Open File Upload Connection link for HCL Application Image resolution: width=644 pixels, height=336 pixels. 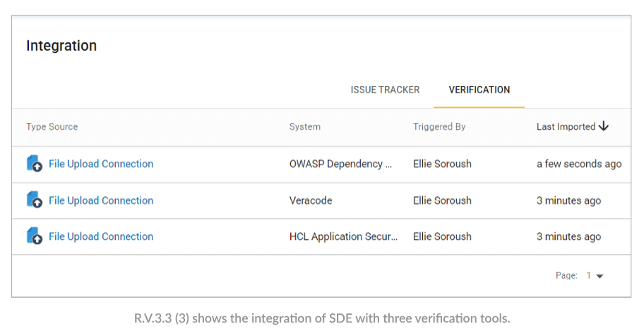pyautogui.click(x=101, y=236)
